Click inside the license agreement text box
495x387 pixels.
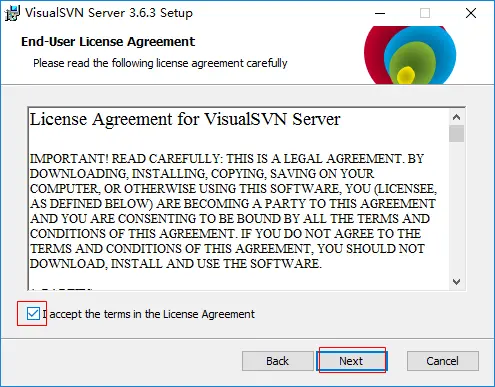pos(238,199)
